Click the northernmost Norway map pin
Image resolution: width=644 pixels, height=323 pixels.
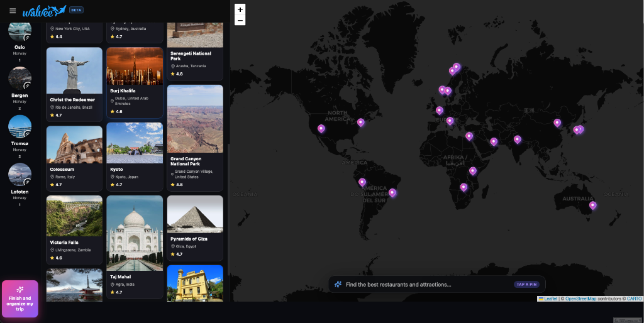tap(457, 67)
